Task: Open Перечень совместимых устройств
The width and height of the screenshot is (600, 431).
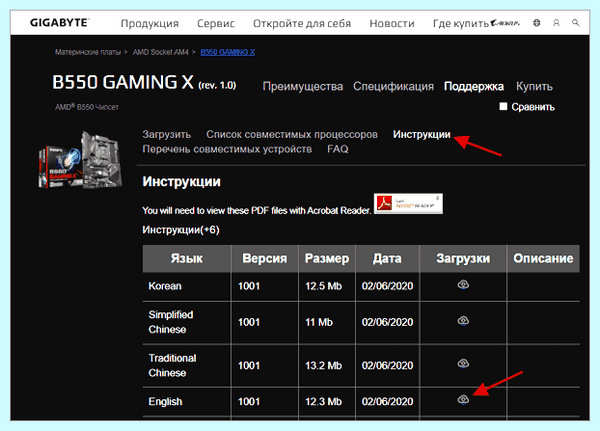Action: [227, 149]
